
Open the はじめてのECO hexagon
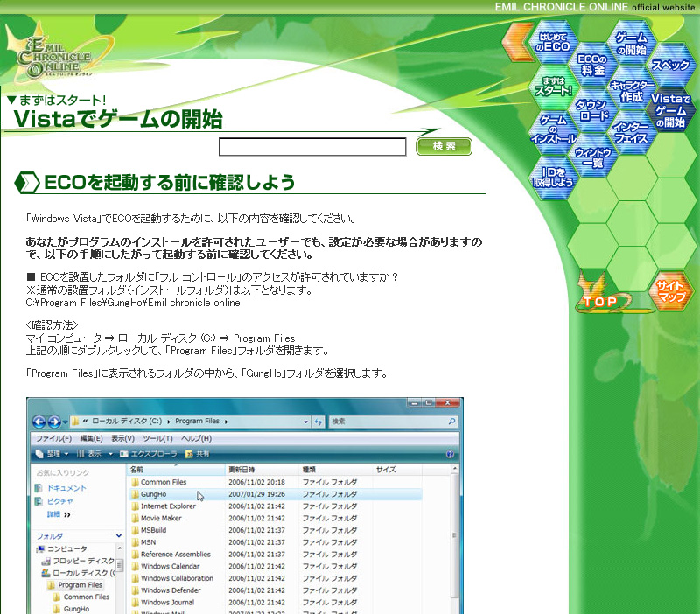[555, 41]
